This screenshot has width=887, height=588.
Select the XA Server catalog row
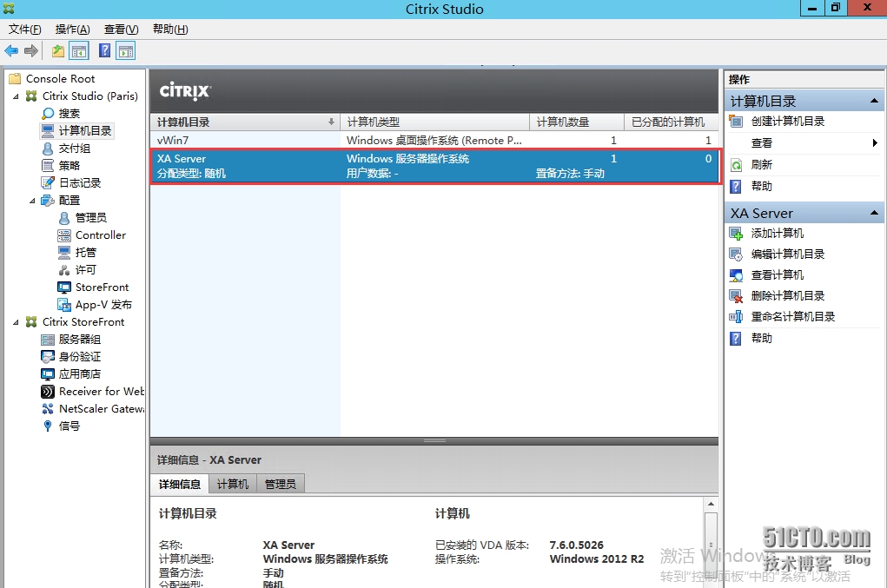tap(435, 166)
